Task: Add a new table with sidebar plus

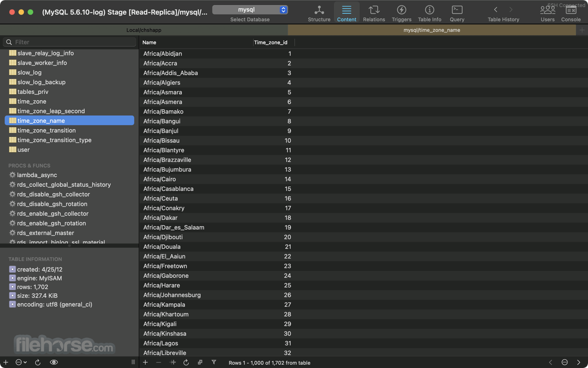Action: tap(5, 362)
